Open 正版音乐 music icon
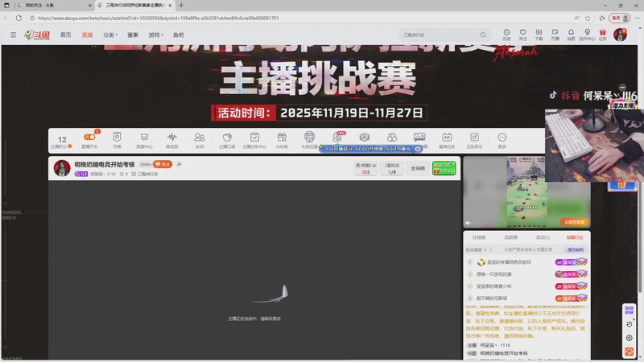The height and width of the screenshot is (362, 644). click(x=474, y=140)
